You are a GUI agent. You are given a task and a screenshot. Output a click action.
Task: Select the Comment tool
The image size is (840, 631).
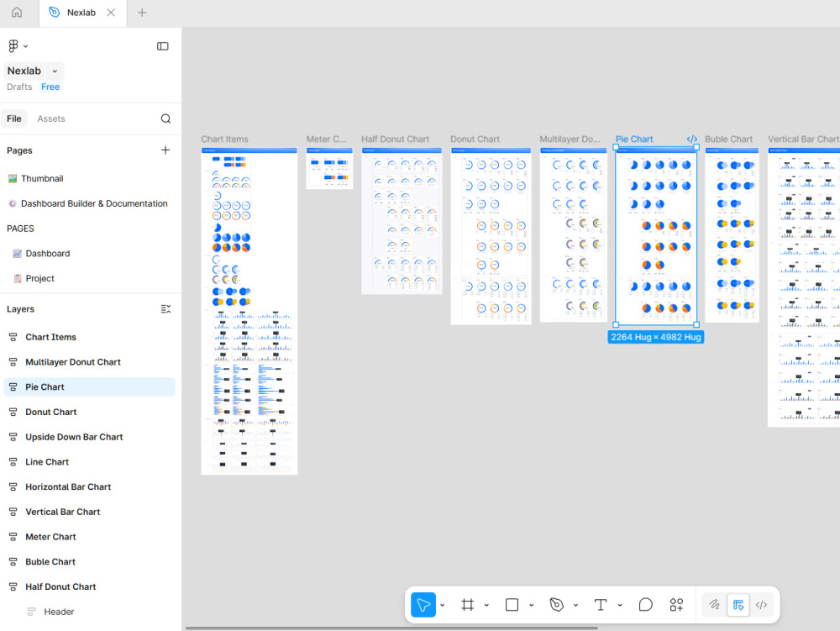click(645, 605)
